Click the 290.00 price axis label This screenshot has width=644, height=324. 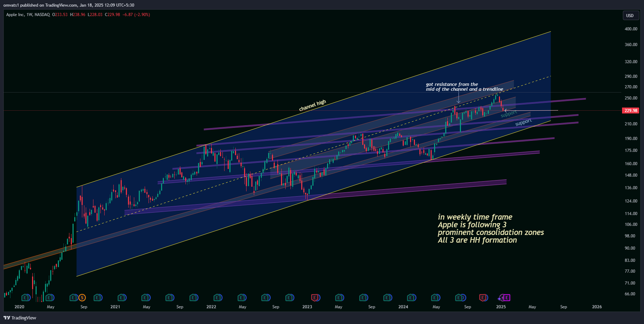coord(631,76)
